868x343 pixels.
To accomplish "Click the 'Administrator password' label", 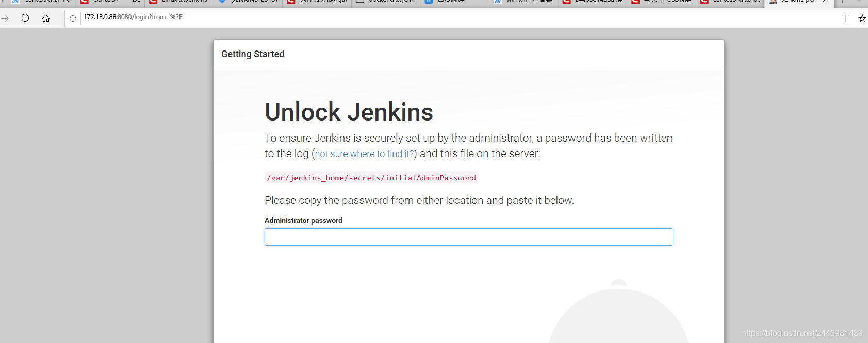I will [303, 220].
